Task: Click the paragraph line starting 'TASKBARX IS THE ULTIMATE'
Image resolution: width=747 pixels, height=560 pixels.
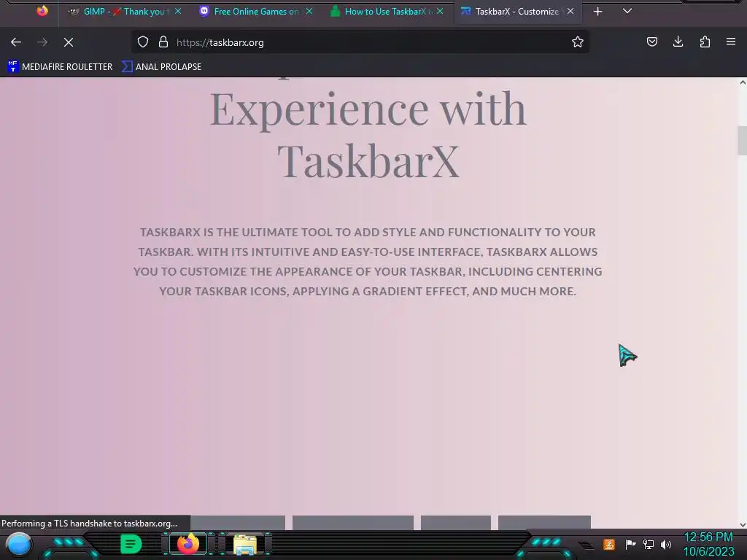Action: pyautogui.click(x=368, y=232)
